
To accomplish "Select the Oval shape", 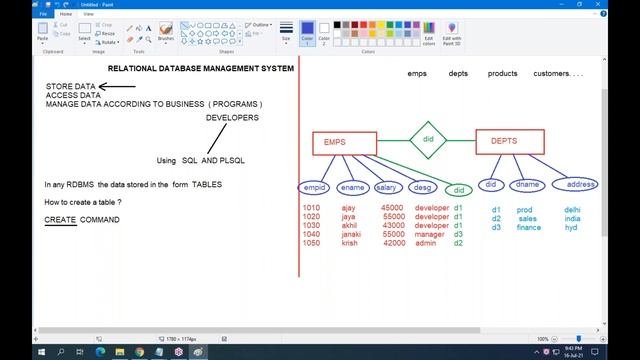I will click(200, 26).
